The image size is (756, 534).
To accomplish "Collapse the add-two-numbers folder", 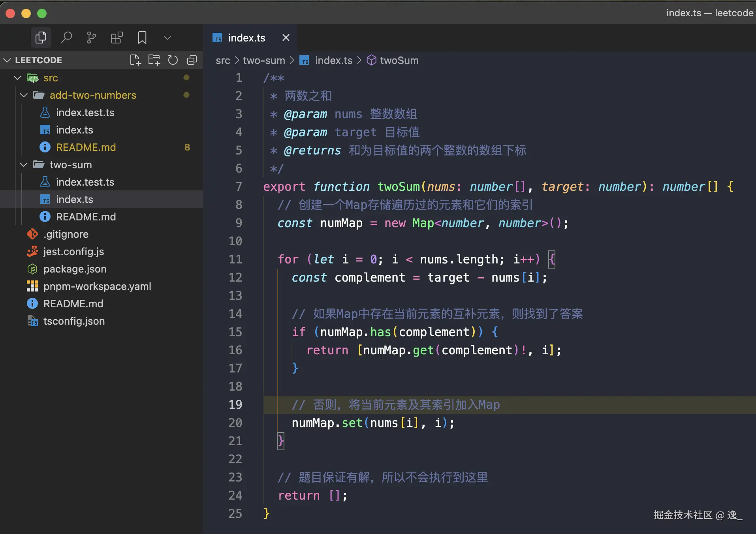I will pyautogui.click(x=24, y=95).
